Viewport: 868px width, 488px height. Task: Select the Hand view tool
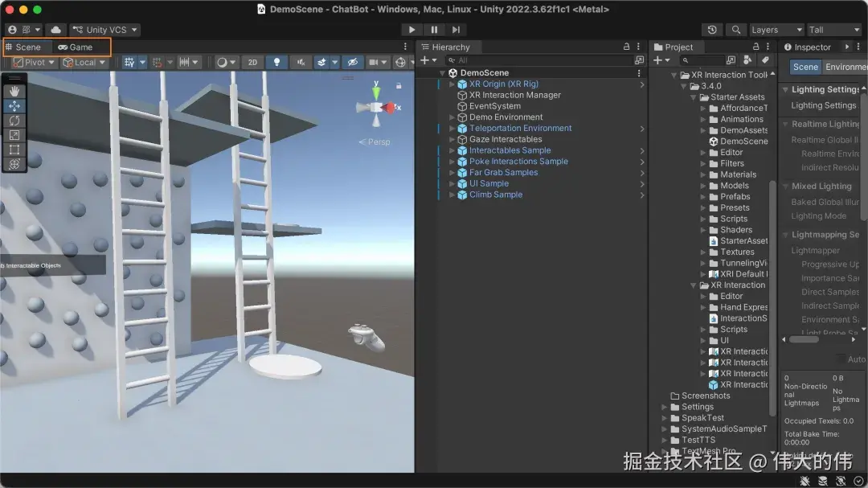click(14, 91)
